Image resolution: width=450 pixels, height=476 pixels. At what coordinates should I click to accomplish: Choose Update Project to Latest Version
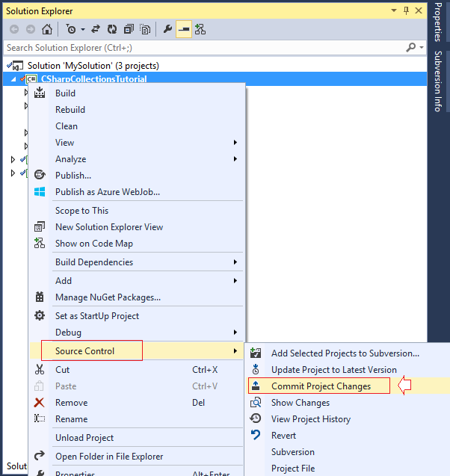pos(348,370)
